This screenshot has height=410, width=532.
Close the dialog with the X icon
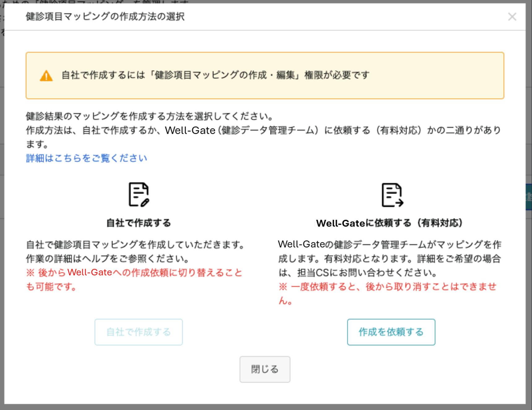point(512,17)
